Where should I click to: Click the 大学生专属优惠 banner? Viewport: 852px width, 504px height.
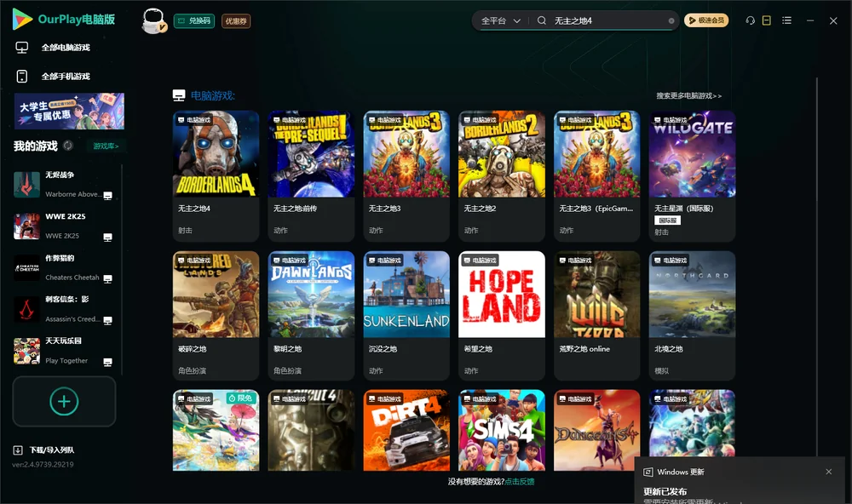click(x=69, y=111)
